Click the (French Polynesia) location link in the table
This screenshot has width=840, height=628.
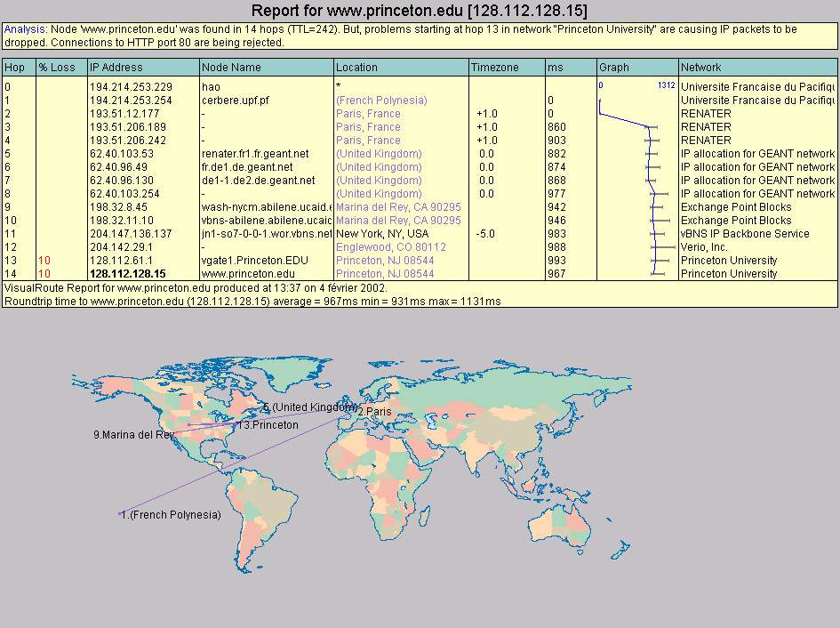[381, 101]
